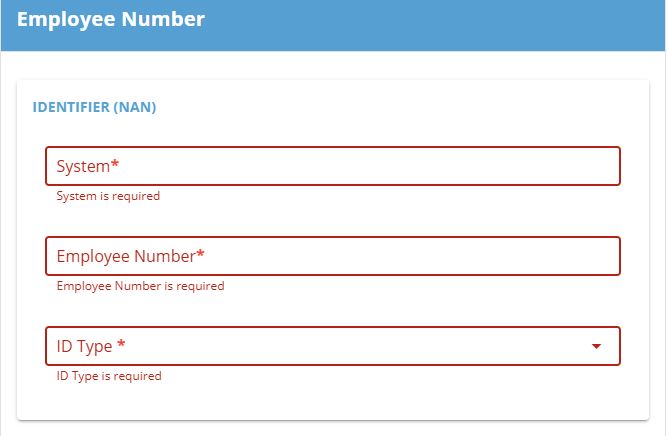Click the red asterisk beside System

(115, 164)
